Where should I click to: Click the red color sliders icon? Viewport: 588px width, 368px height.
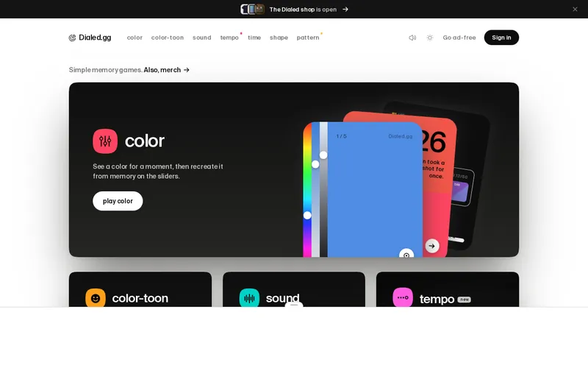point(105,141)
